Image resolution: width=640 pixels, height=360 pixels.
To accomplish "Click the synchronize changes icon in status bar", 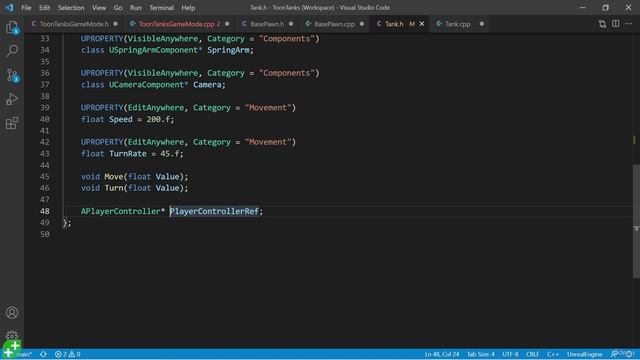I will click(43, 354).
